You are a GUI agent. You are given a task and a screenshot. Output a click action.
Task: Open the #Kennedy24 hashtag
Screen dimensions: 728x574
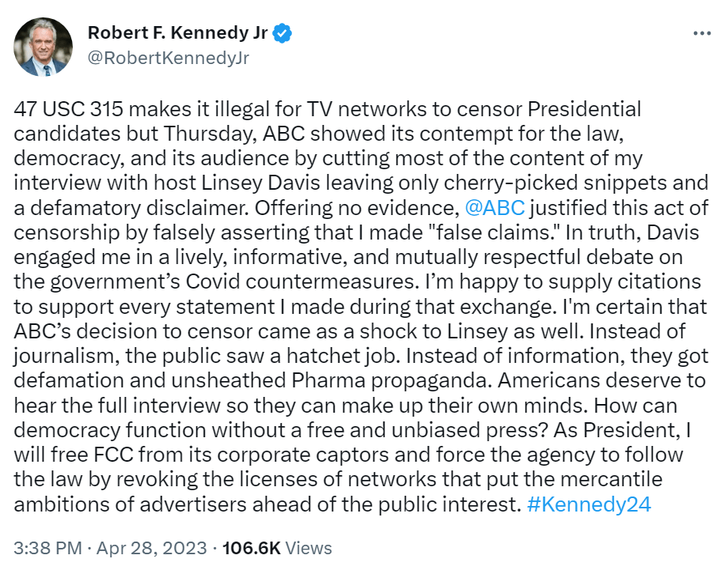point(588,504)
